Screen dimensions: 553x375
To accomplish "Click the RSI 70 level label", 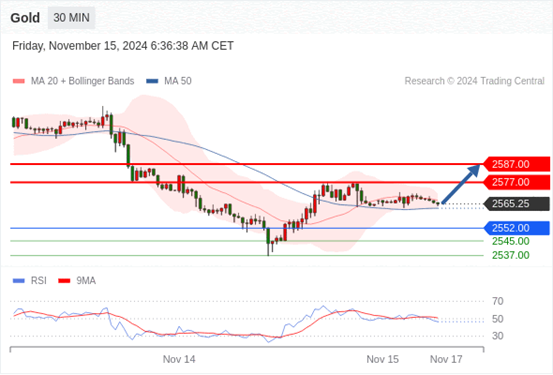I will pyautogui.click(x=498, y=301).
